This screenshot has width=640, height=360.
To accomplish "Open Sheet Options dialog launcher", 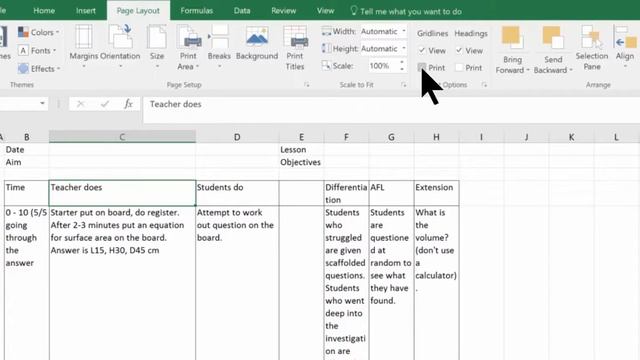I will coord(484,85).
